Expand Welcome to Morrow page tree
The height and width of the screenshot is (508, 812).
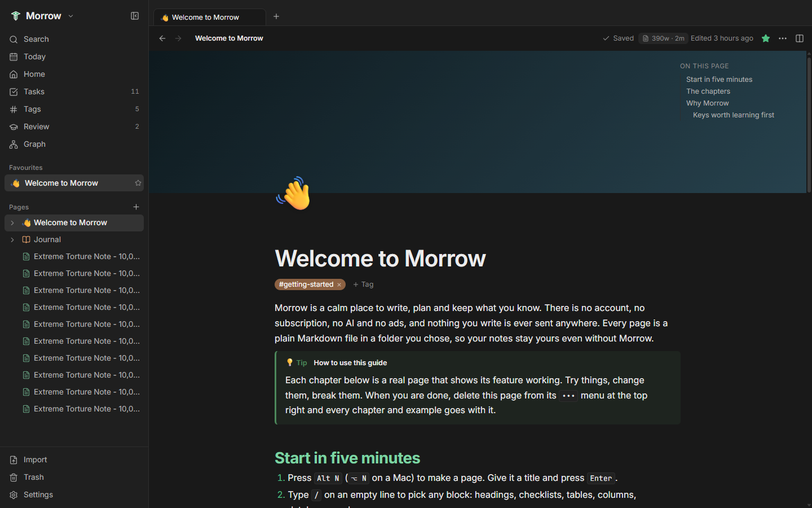[12, 223]
